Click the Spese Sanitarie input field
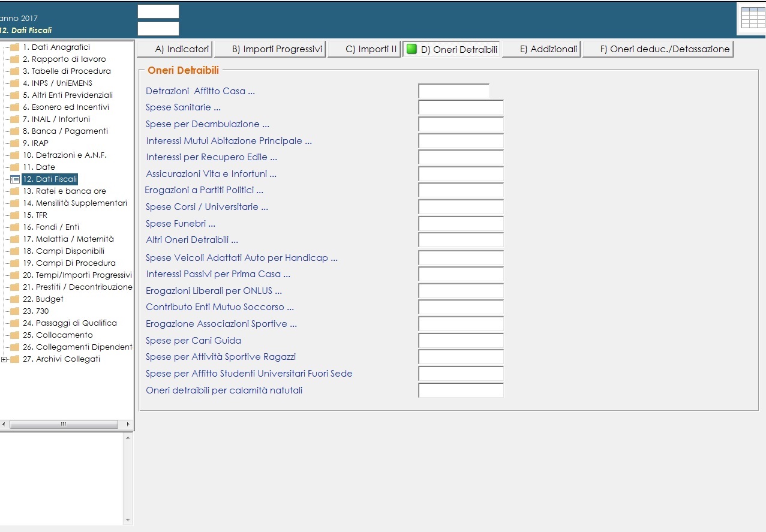Image resolution: width=766 pixels, height=532 pixels. point(461,108)
